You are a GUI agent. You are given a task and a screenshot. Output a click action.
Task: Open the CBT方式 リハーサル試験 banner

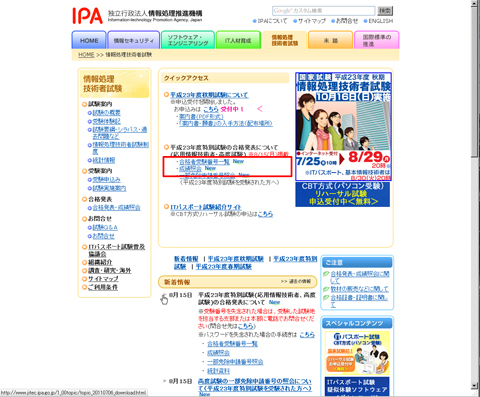pos(342,194)
